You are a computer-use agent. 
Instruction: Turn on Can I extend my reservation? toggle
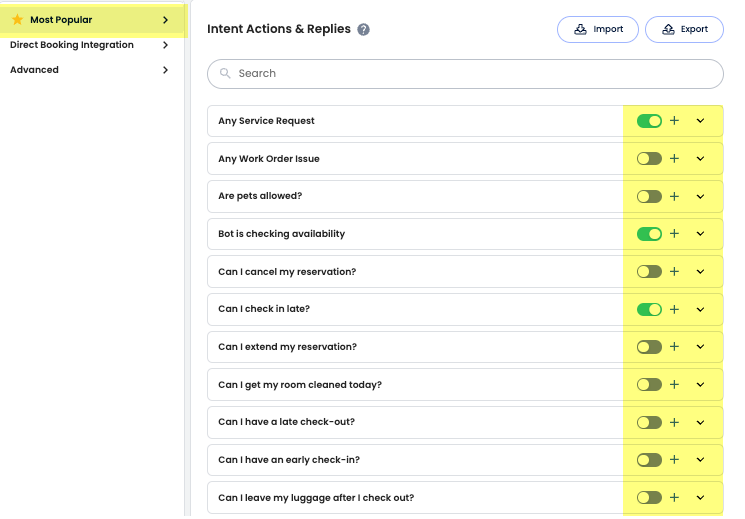coord(649,347)
